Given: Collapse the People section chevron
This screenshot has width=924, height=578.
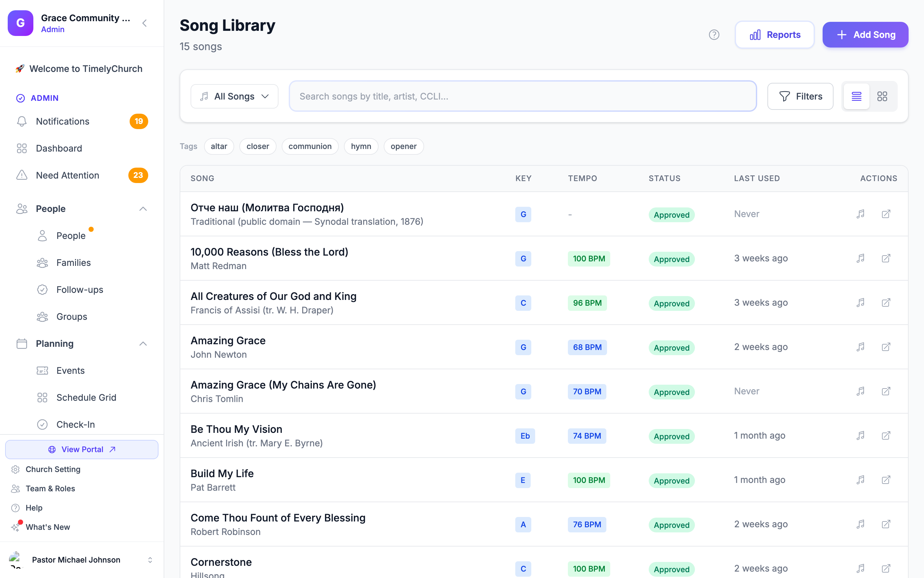Looking at the screenshot, I should point(143,209).
